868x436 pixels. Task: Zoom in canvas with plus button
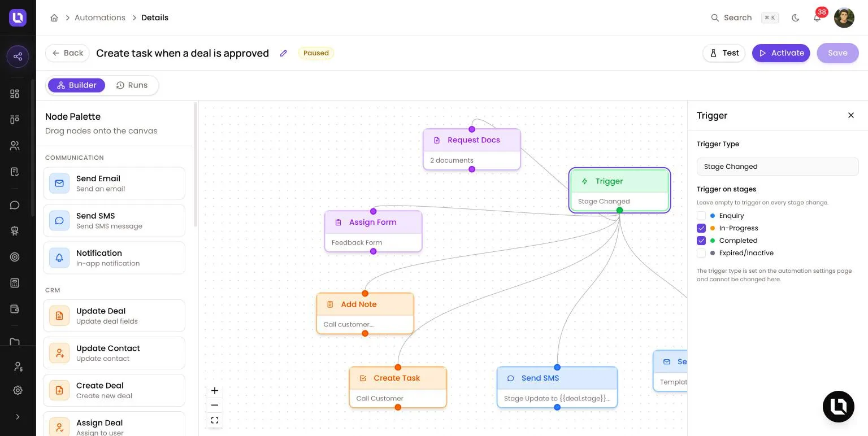tap(215, 390)
